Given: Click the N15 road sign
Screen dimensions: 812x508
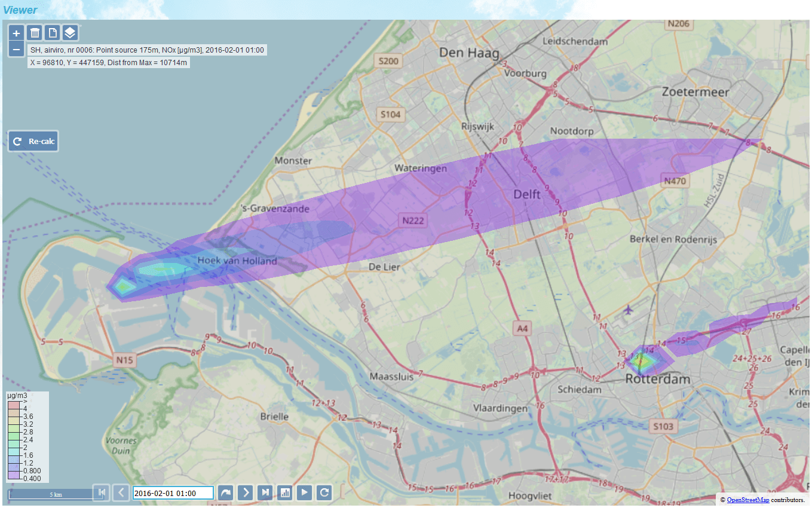Looking at the screenshot, I should pyautogui.click(x=125, y=359).
